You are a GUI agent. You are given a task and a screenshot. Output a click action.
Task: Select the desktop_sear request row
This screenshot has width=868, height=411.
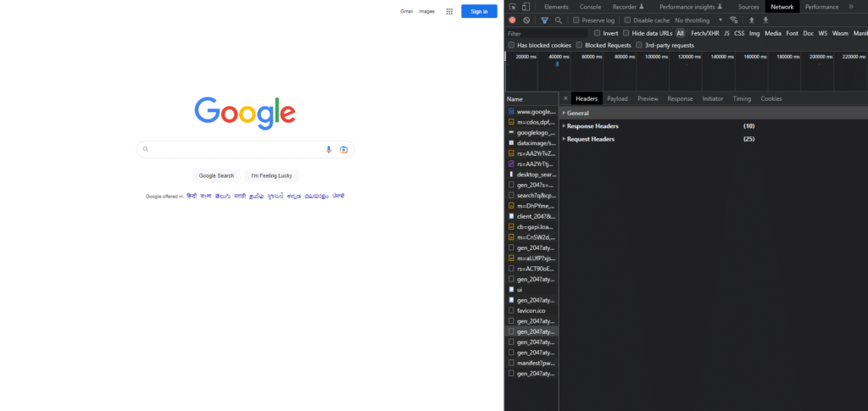click(x=532, y=175)
